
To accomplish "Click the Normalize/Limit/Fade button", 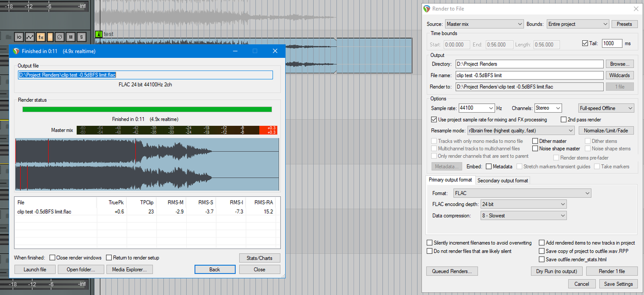I will [x=606, y=130].
